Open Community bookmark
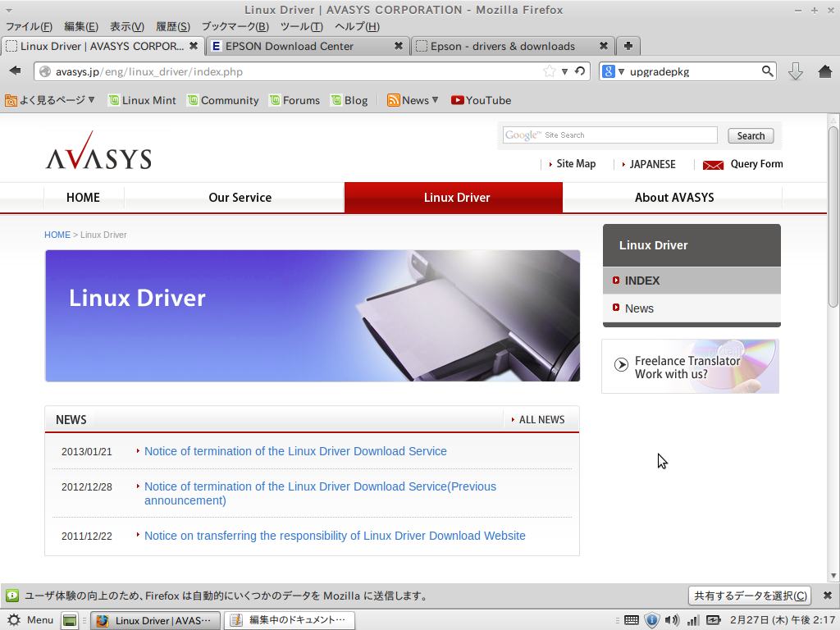The height and width of the screenshot is (630, 840). [223, 100]
